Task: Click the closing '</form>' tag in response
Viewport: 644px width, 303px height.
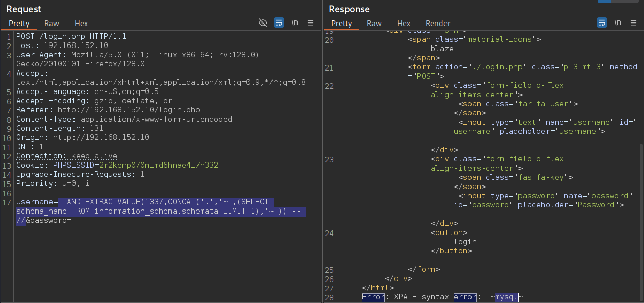Action: [424, 270]
